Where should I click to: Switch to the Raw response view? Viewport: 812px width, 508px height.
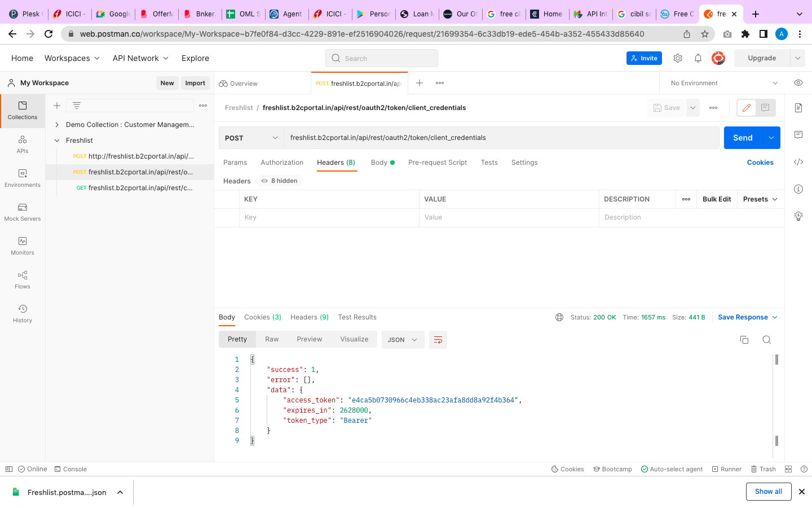pyautogui.click(x=272, y=339)
